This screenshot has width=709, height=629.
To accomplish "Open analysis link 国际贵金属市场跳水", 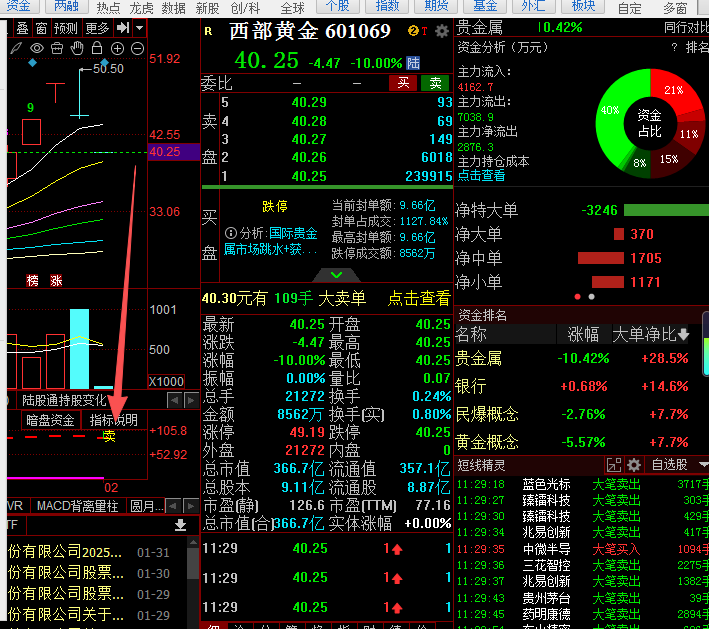I will [270, 241].
